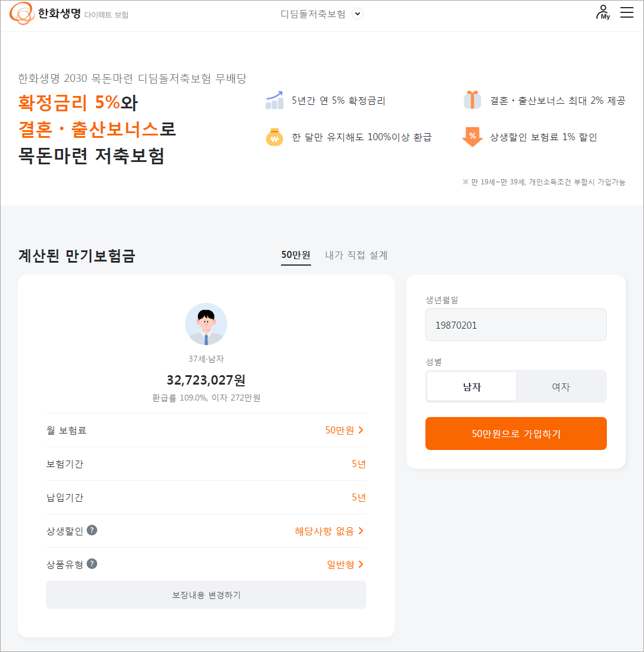Open the My account icon

click(x=602, y=12)
